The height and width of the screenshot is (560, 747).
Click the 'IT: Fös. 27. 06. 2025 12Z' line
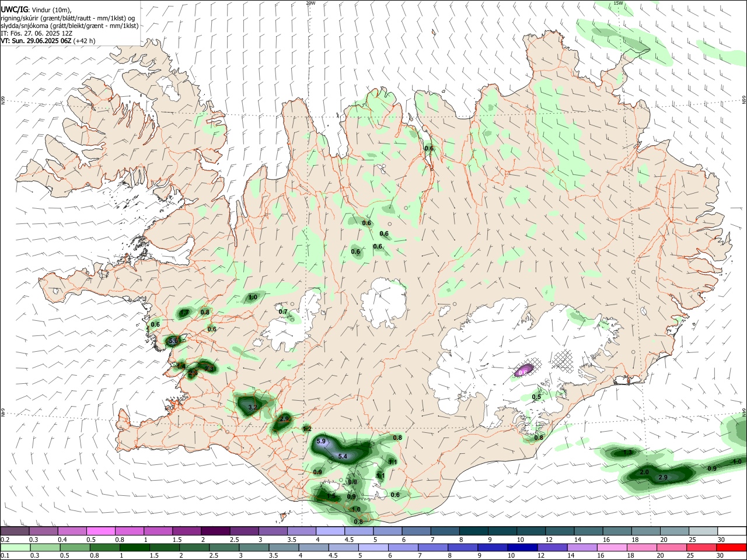tap(36, 33)
